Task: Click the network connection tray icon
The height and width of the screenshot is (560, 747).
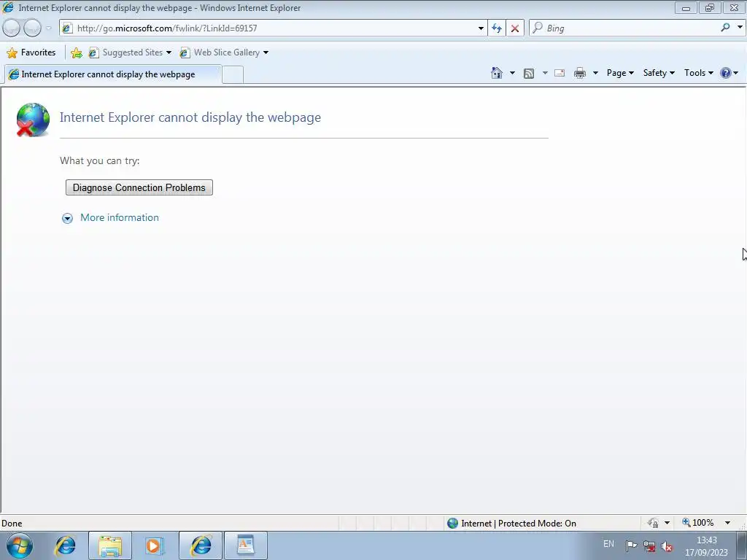Action: (649, 545)
